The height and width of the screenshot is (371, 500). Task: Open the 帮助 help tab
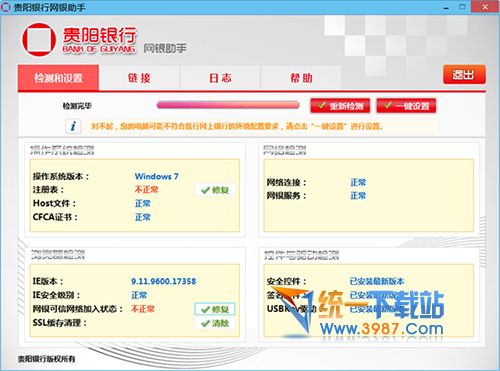(x=301, y=78)
